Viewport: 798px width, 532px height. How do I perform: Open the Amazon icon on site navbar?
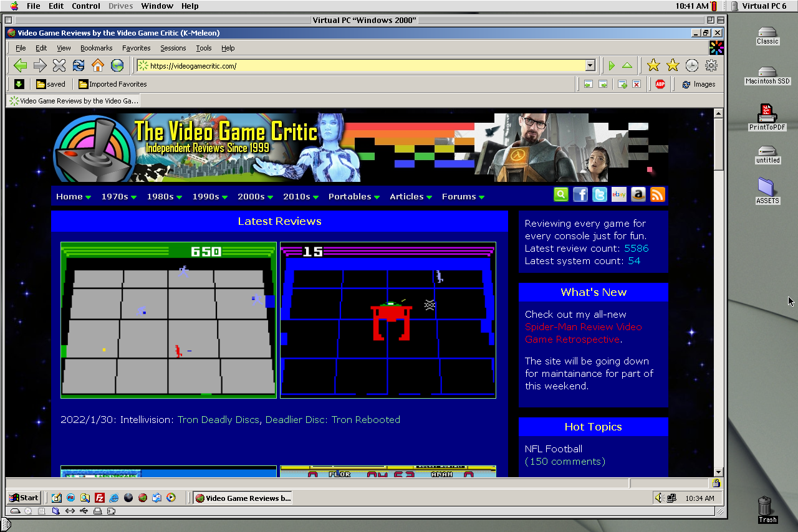[x=638, y=194]
